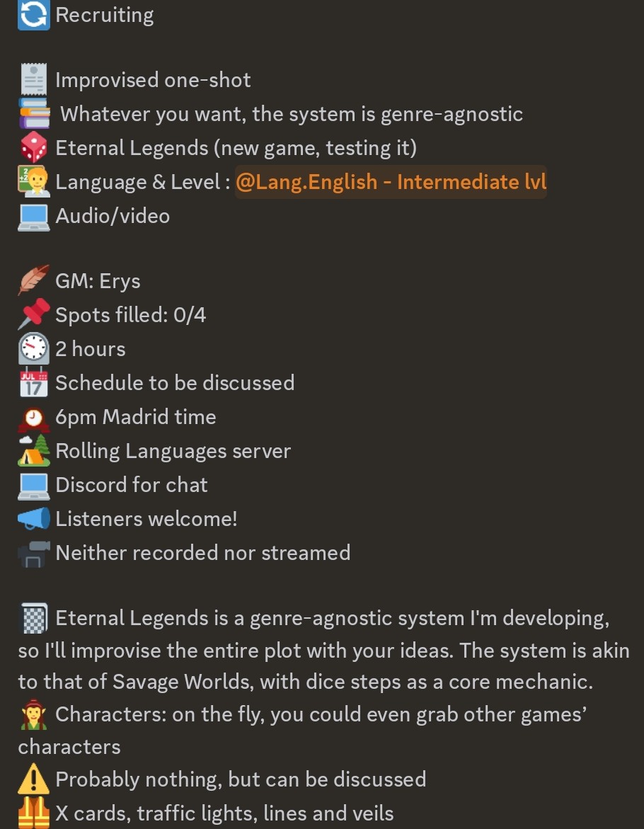Click the elf emoji beside Characters
The width and height of the screenshot is (644, 829).
34,714
